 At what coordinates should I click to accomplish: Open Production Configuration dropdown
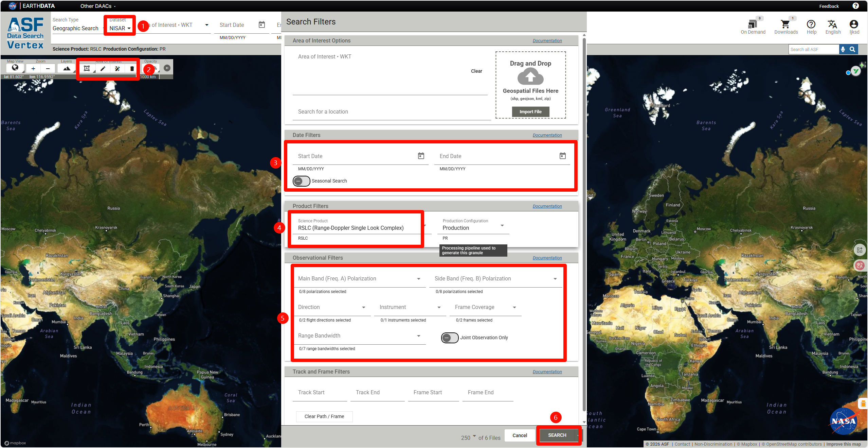473,228
